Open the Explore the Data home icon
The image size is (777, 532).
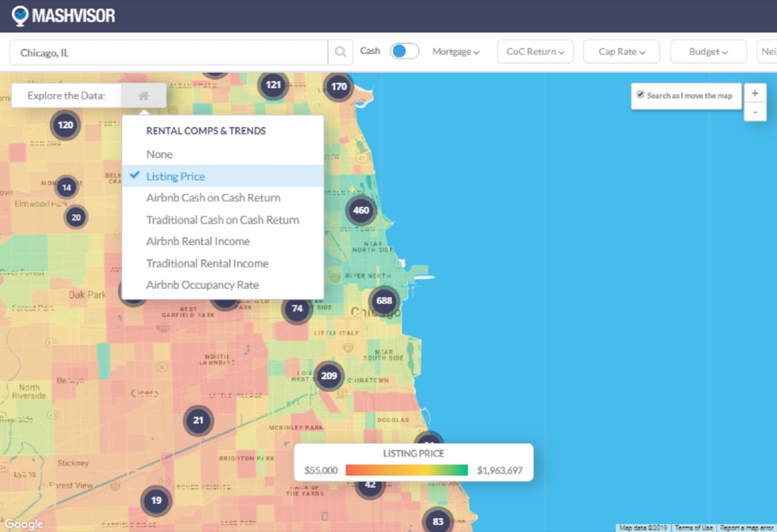pos(143,95)
